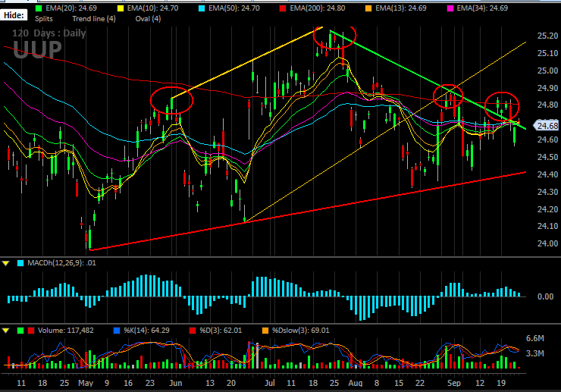Viewport: 561px width, 392px height.
Task: Click MACDh(12,26,9) indicator label
Action: (61, 263)
